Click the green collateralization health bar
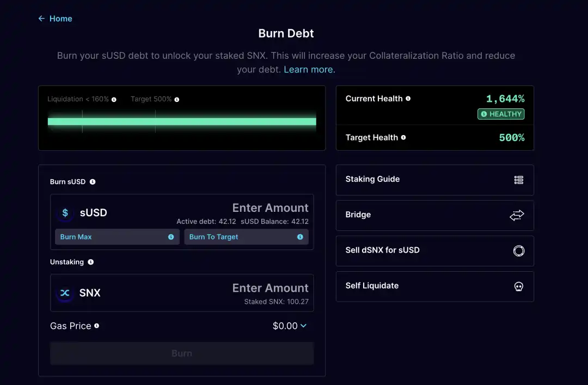588x385 pixels. pyautogui.click(x=182, y=121)
